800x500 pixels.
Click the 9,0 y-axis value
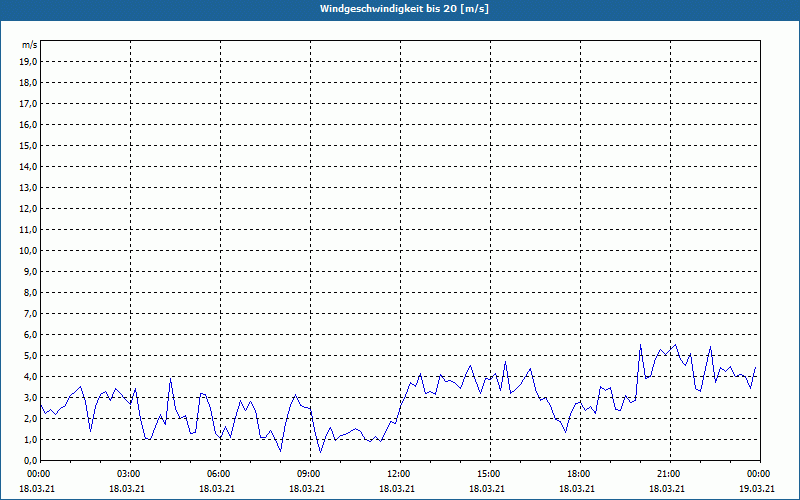point(30,271)
